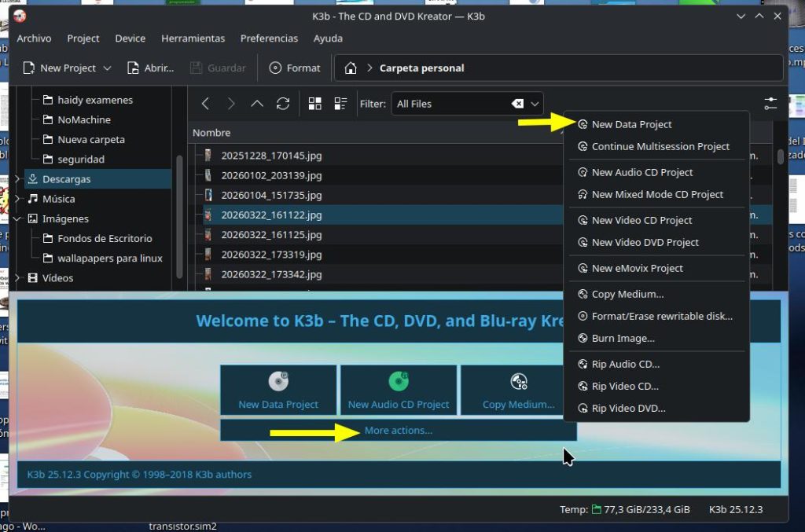Choose New Mixed Mode CD Project
This screenshot has height=532, width=805.
[656, 194]
